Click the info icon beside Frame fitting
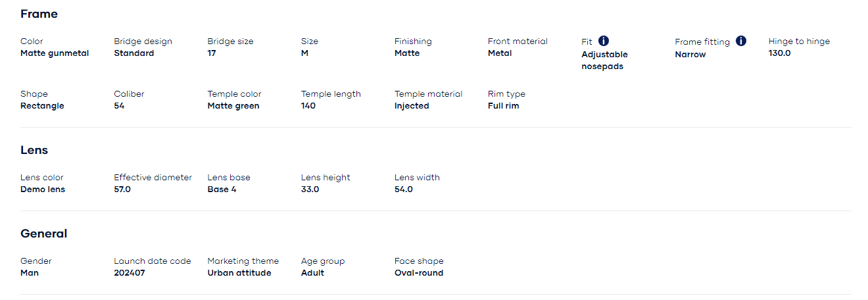The width and height of the screenshot is (868, 300). coord(741,41)
